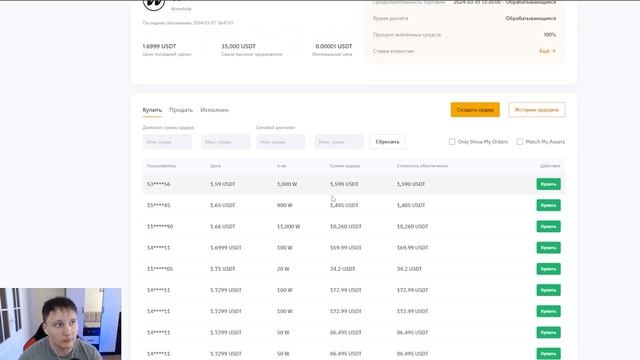Click the orange Создать ордер button
This screenshot has height=360, width=640.
(475, 110)
